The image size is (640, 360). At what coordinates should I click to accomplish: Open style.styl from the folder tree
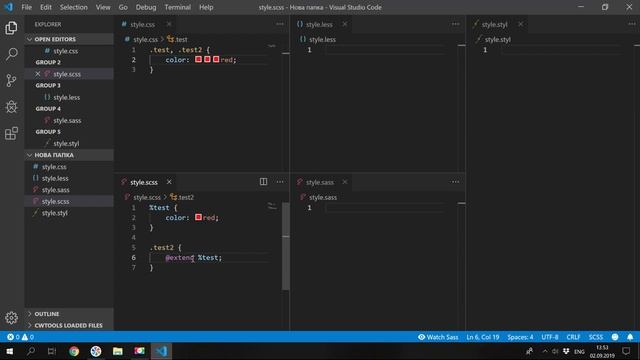click(55, 213)
